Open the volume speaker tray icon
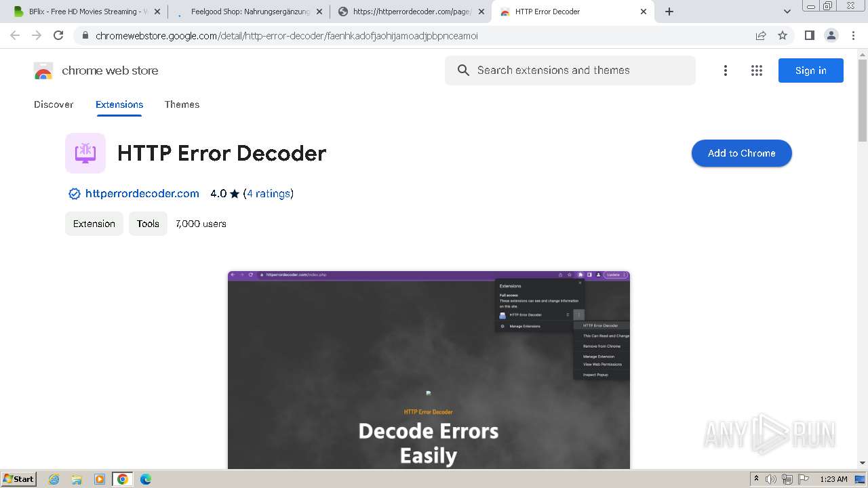 point(771,479)
